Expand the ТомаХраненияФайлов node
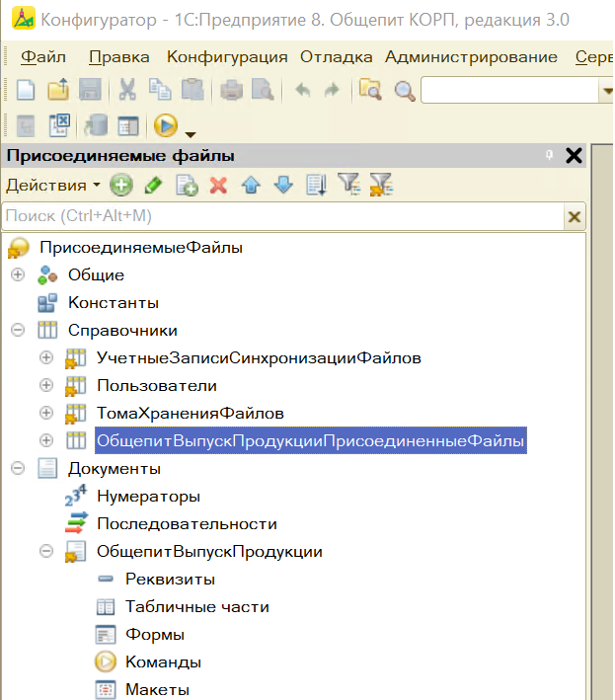The height and width of the screenshot is (700, 615). click(46, 413)
